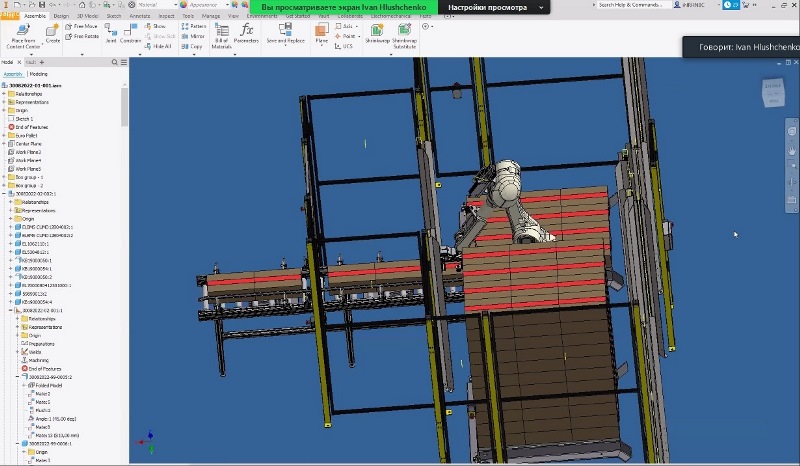Click the Shrinkwrap icon
Screen dimensions: 800x466
pyautogui.click(x=377, y=31)
